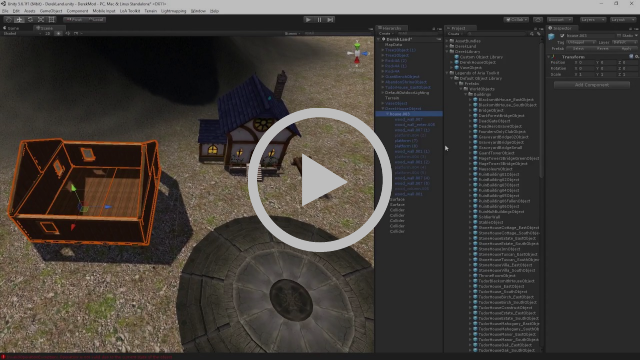Viewport: 640px width, 360px height.
Task: Select the Rotate tool in toolbar
Action: (30, 19)
